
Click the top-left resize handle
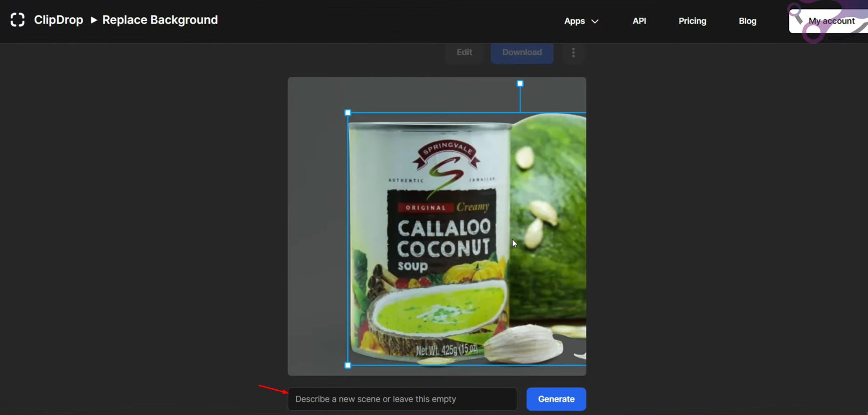coord(347,113)
